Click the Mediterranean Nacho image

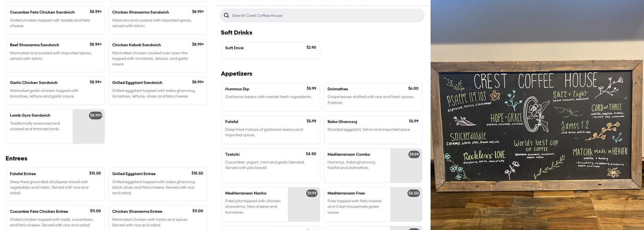point(304,204)
